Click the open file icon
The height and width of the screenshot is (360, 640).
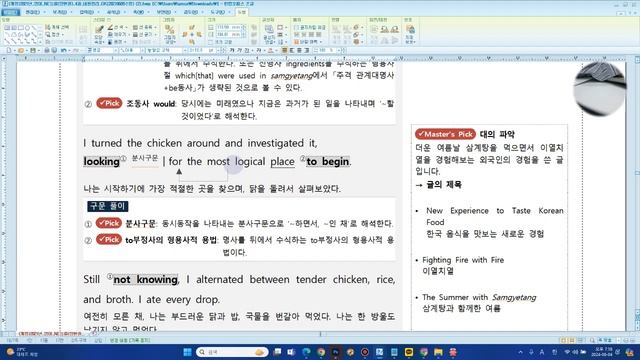pos(20,51)
